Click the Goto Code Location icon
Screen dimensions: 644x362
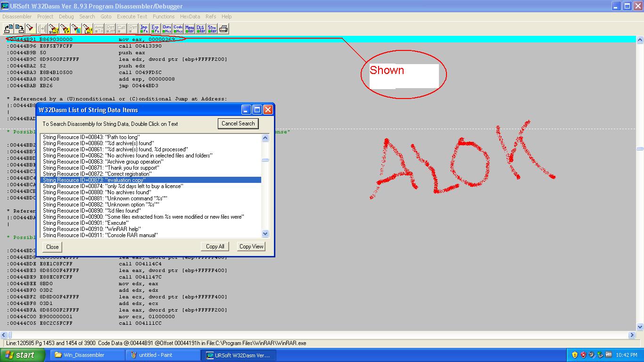coord(87,29)
